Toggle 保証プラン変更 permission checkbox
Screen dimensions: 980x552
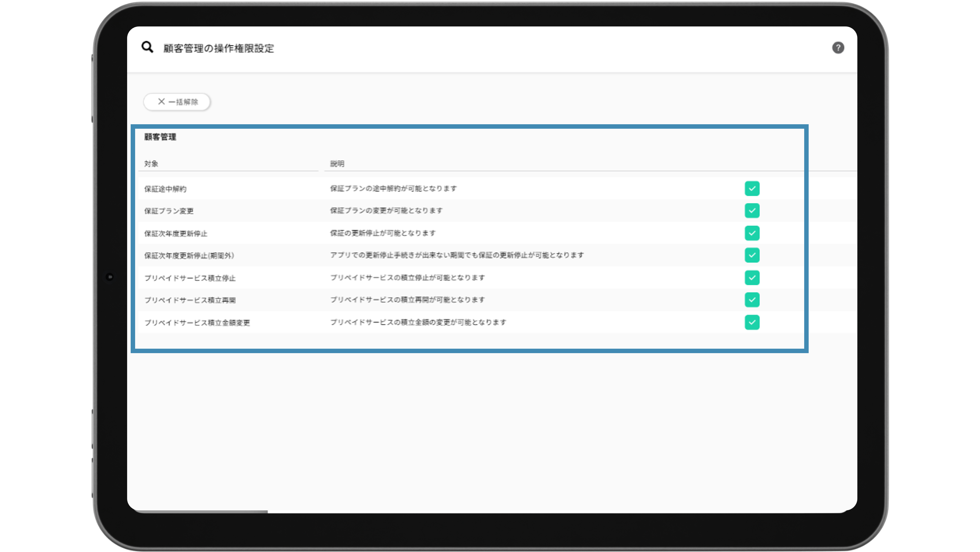click(752, 211)
